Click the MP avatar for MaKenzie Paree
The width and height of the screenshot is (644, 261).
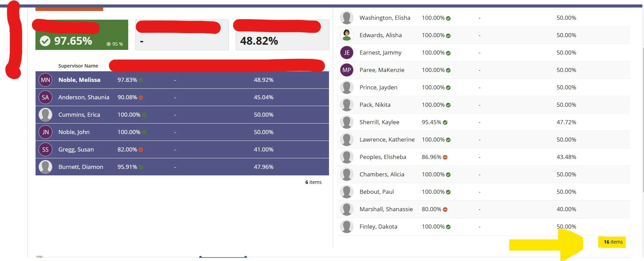click(x=346, y=70)
